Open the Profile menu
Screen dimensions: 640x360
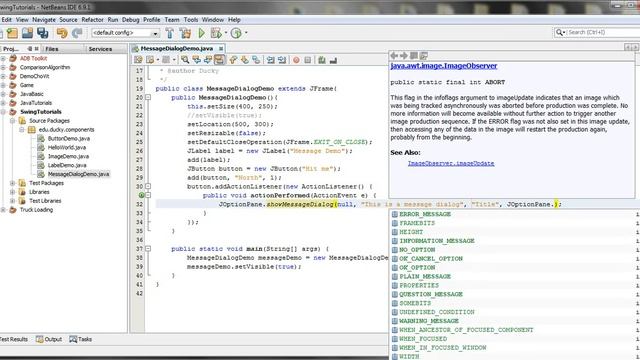point(151,20)
